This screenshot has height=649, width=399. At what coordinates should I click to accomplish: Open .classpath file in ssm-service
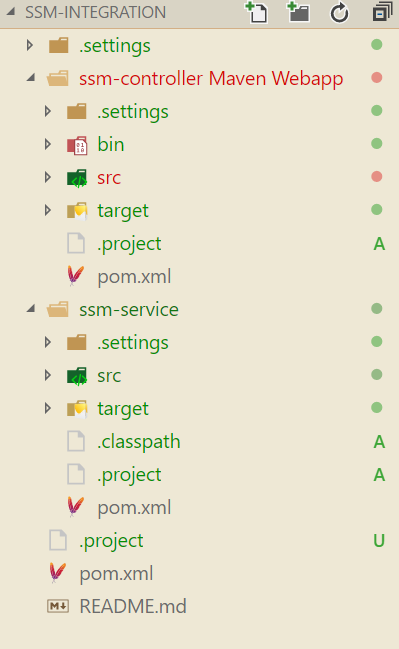point(139,442)
